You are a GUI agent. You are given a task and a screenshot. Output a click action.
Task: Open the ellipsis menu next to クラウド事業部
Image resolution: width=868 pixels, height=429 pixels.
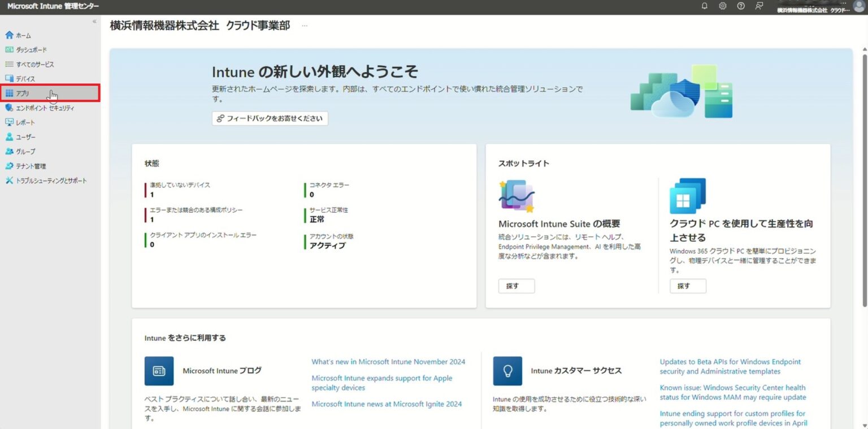coord(304,26)
